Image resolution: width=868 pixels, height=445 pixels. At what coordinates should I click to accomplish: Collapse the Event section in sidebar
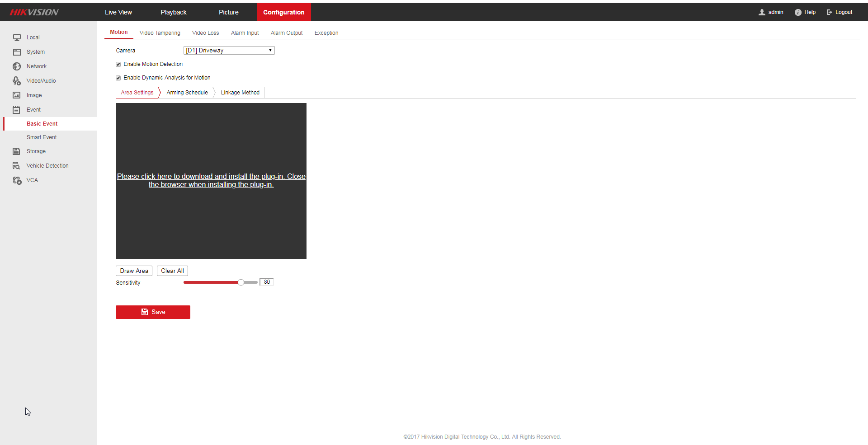click(33, 110)
